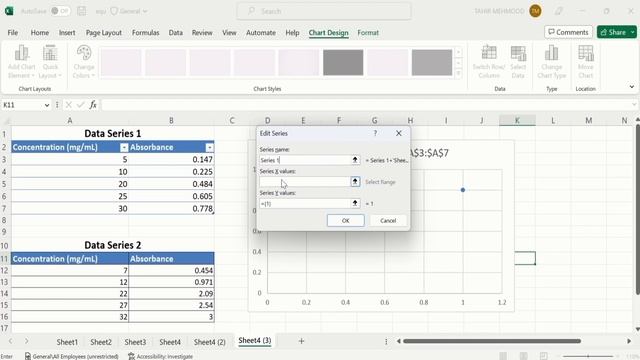Image resolution: width=640 pixels, height=360 pixels.
Task: Click the Cancel X icon in formula bar
Action: pos(69,105)
